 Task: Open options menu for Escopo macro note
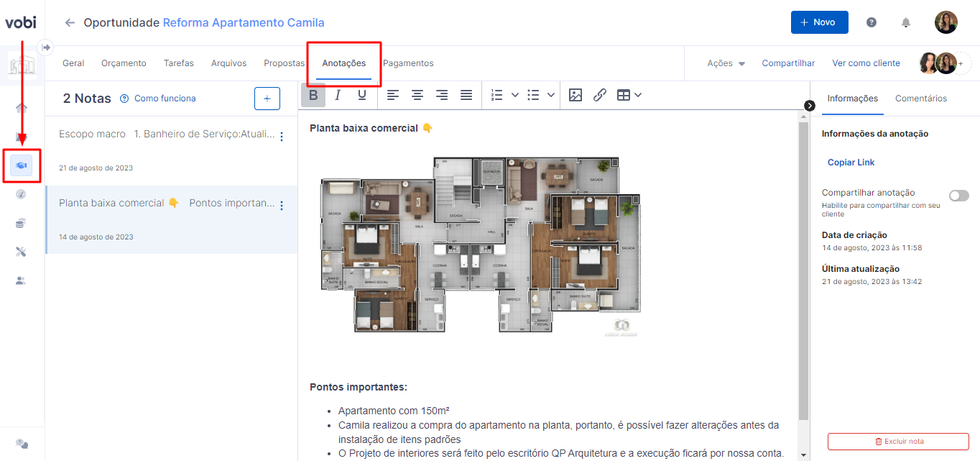282,137
